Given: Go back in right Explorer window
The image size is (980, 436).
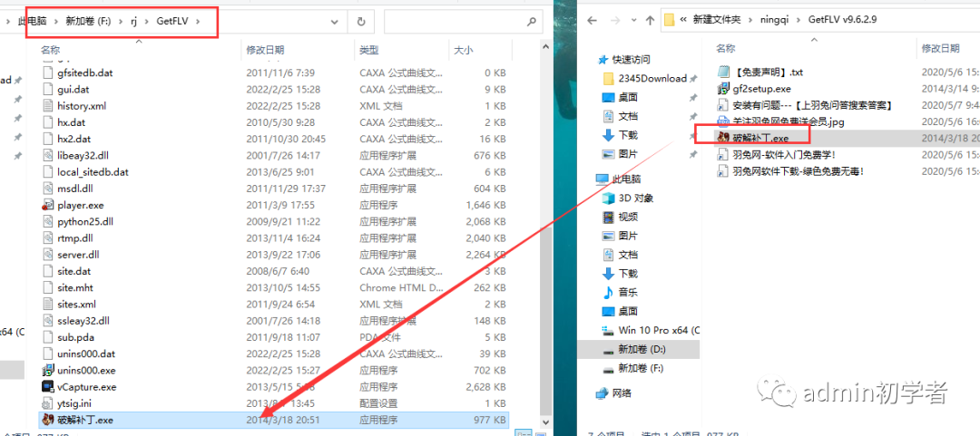Looking at the screenshot, I should click(593, 20).
